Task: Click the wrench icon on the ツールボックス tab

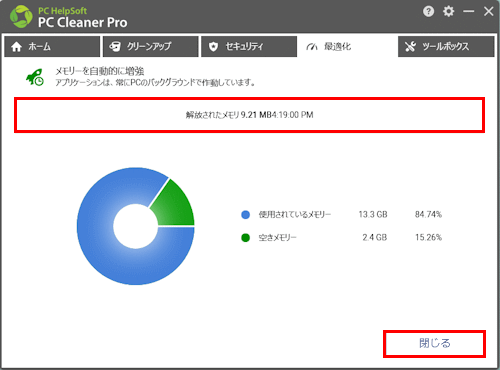Action: (x=410, y=47)
